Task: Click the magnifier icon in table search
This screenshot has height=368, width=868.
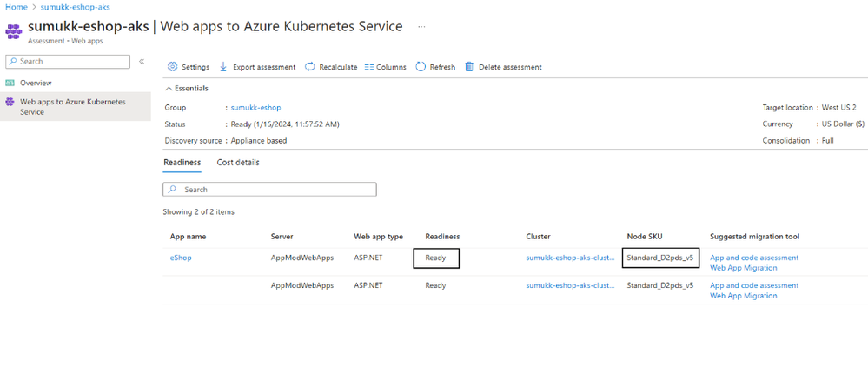Action: (173, 189)
